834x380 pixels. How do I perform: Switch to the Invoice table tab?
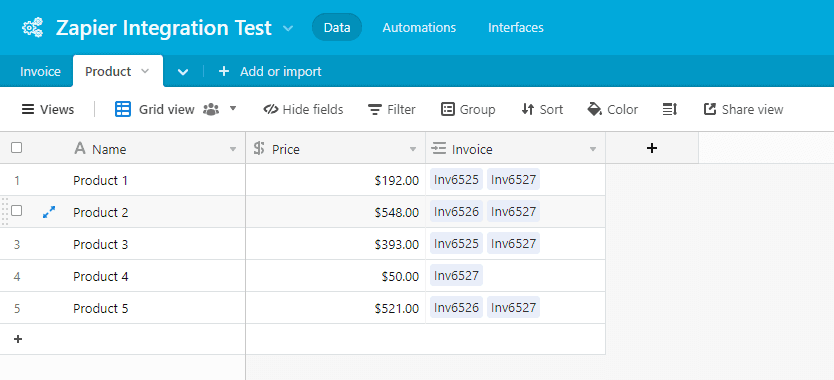(x=40, y=71)
